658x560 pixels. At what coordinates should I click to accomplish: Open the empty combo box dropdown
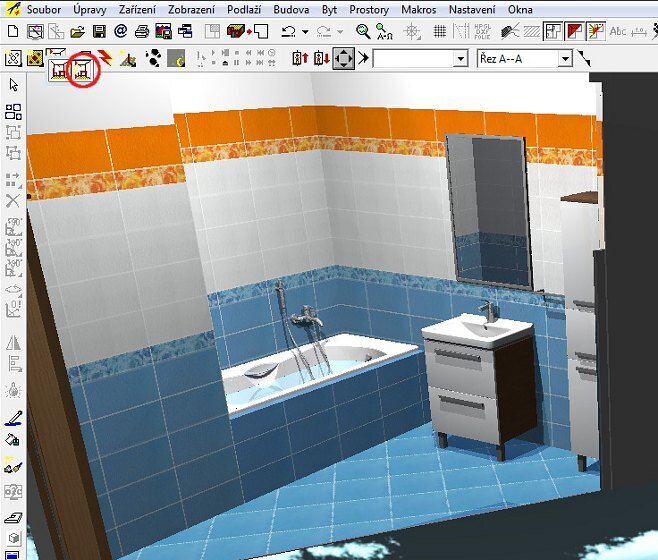pos(460,59)
